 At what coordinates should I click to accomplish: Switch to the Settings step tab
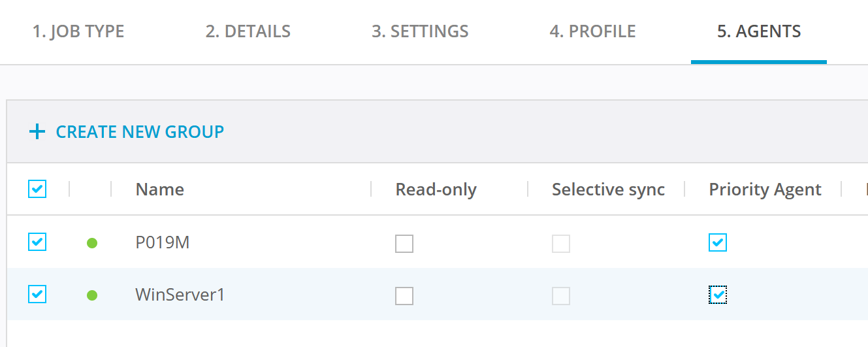coord(420,31)
